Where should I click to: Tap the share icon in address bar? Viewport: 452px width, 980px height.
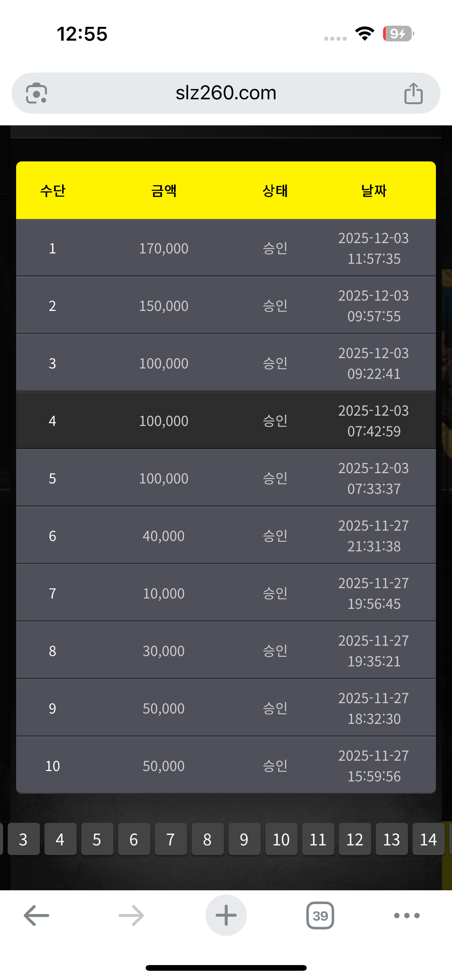click(x=413, y=93)
